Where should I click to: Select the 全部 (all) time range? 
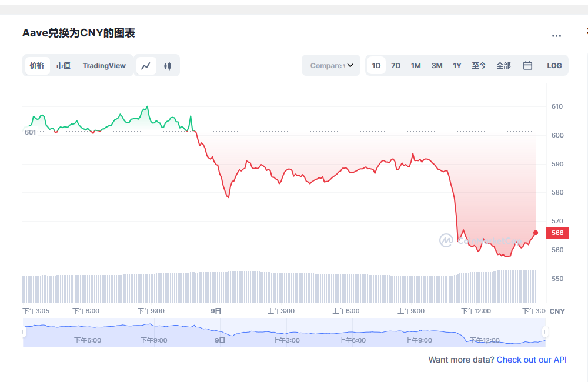504,66
